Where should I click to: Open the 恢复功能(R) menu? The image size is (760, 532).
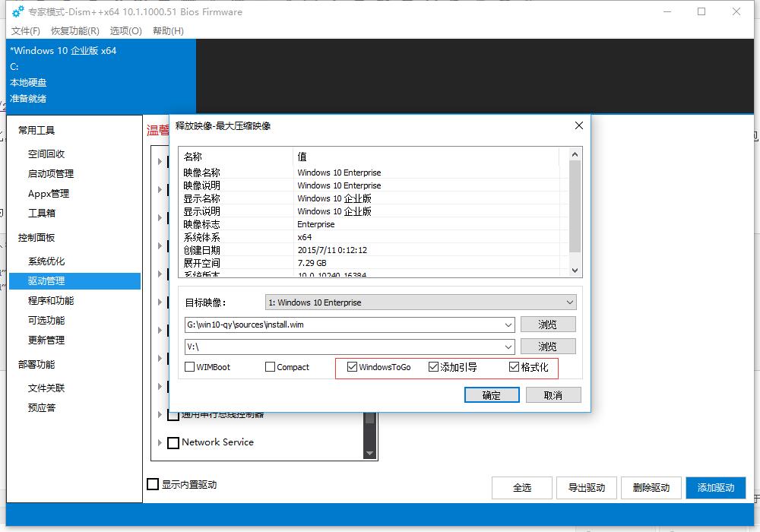click(x=75, y=31)
